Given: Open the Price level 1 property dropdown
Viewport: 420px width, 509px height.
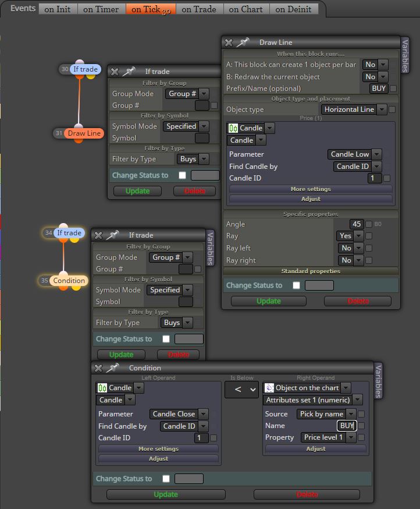Looking at the screenshot, I should click(x=328, y=437).
